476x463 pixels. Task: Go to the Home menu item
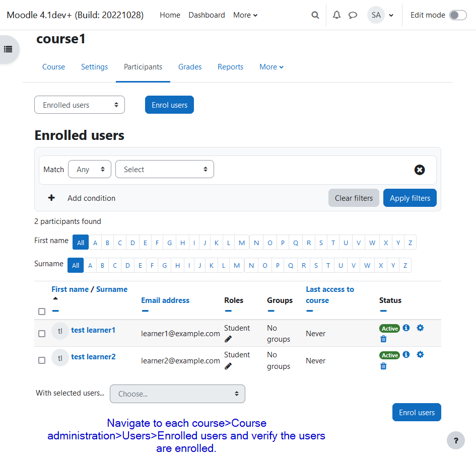(170, 15)
